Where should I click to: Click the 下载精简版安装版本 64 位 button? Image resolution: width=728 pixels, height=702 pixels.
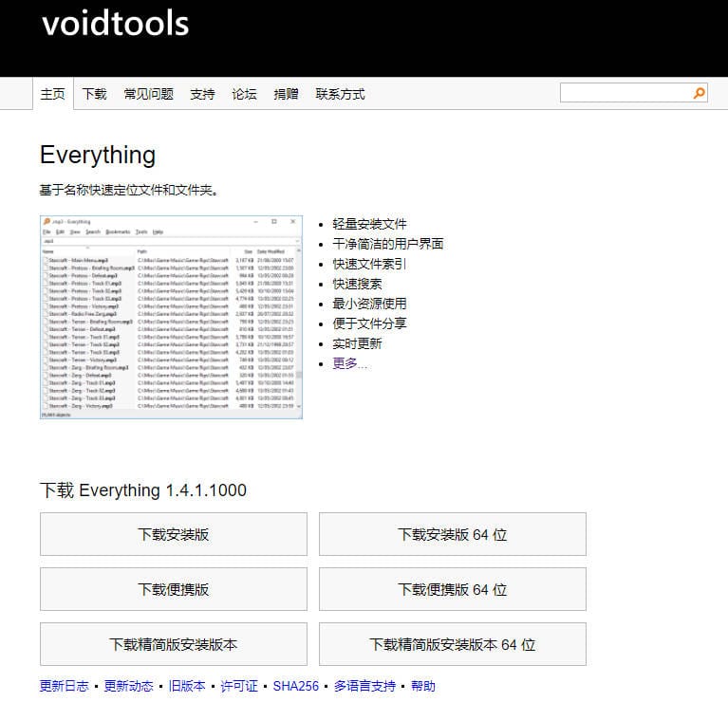[453, 644]
